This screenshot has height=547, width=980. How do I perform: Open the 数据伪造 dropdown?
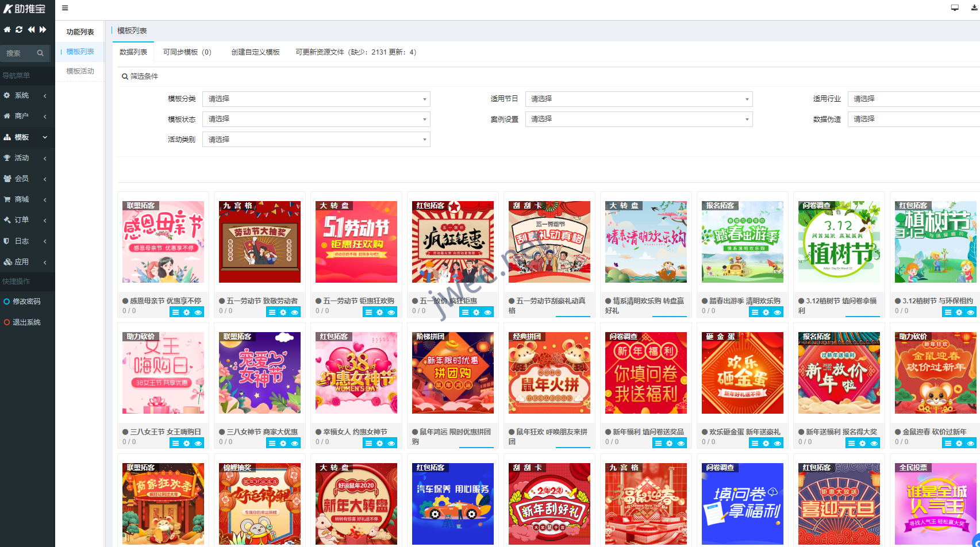914,119
